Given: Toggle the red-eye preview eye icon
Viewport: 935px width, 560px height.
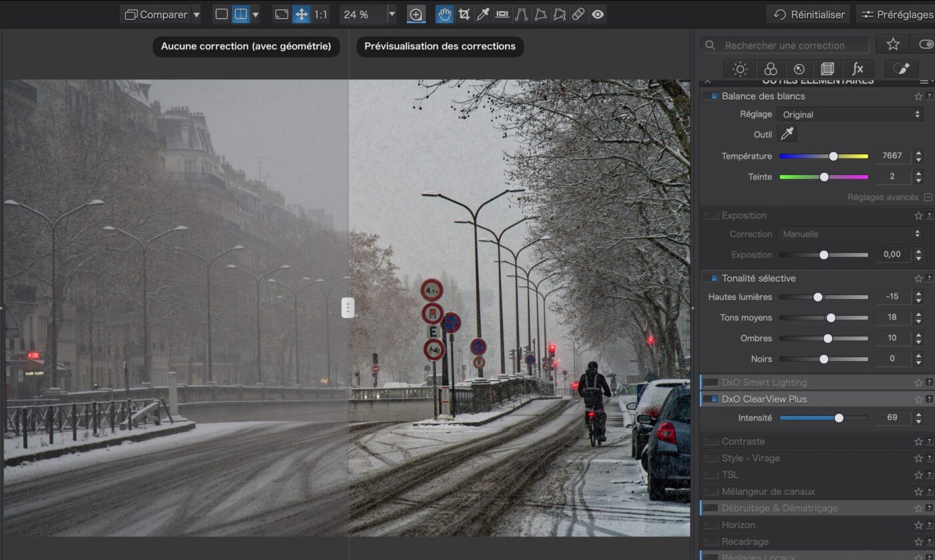Looking at the screenshot, I should click(x=598, y=14).
